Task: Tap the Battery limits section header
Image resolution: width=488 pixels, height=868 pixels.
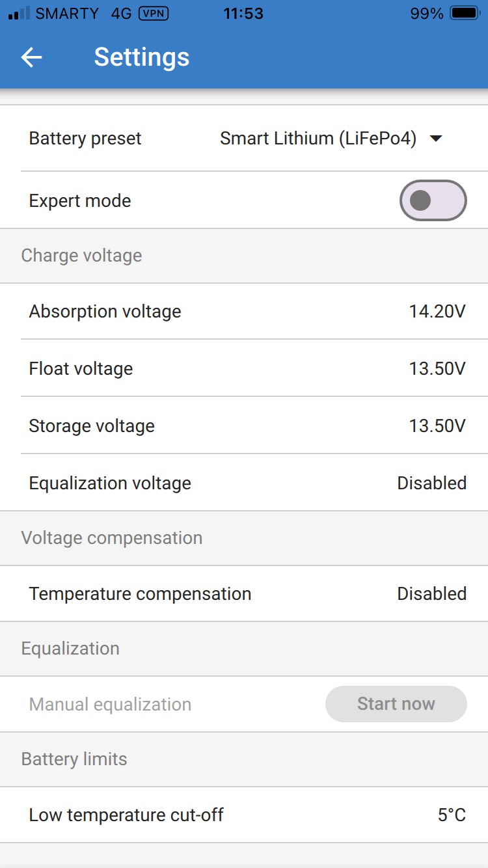Action: click(x=74, y=759)
